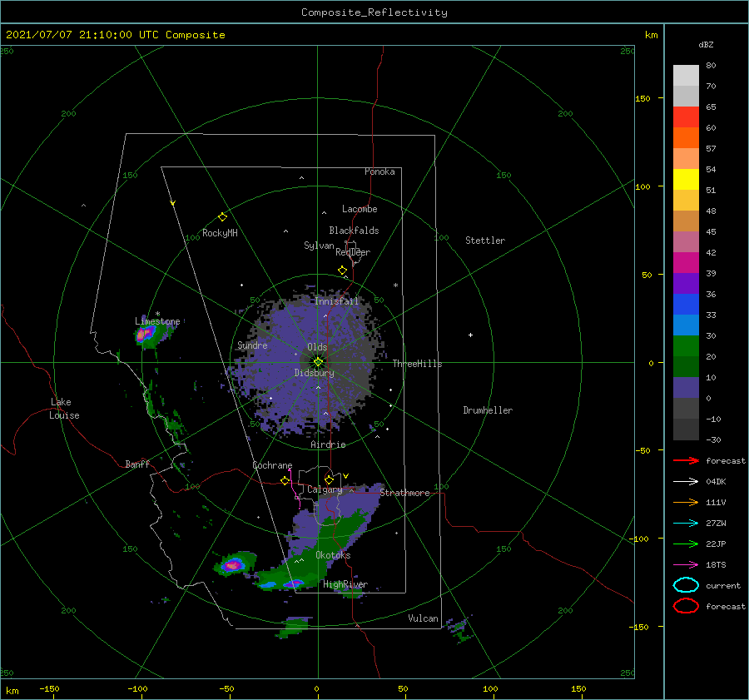Screen dimensions: 749x700
Task: Click the Drumheller label
Action: [488, 410]
